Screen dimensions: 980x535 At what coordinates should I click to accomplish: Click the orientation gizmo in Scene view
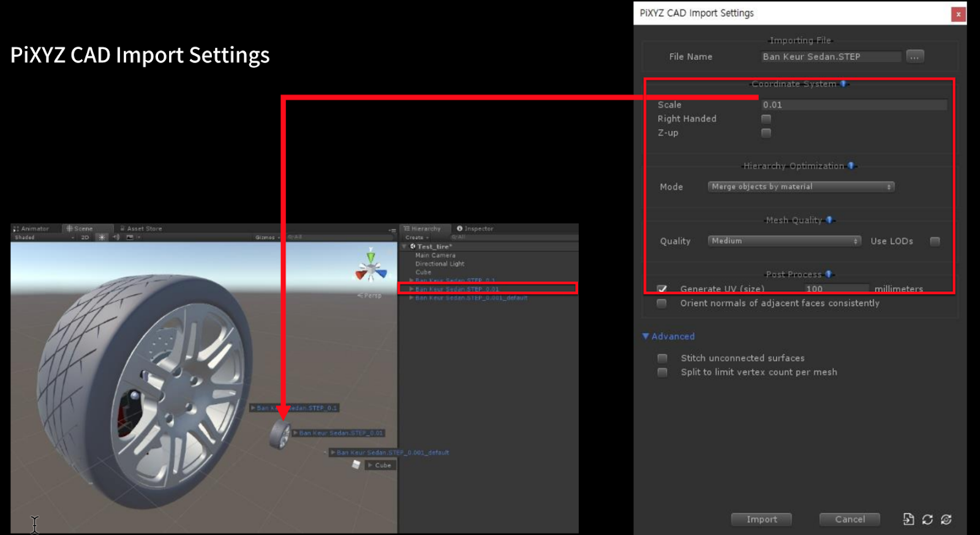[x=371, y=267]
